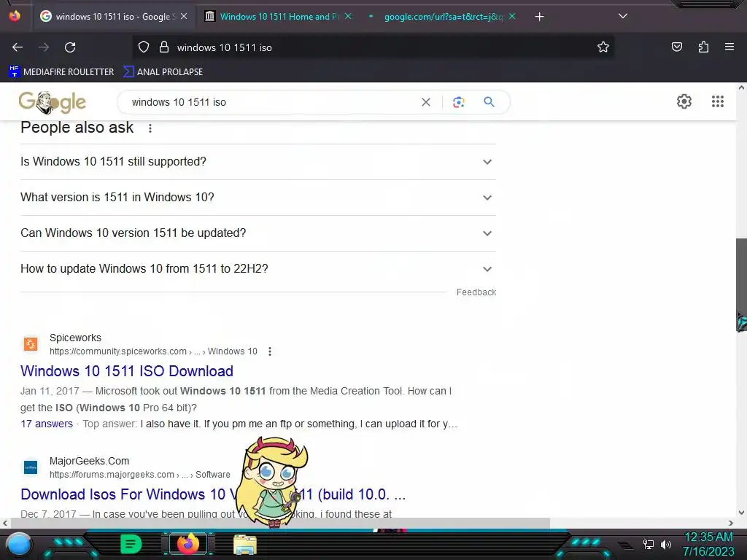The height and width of the screenshot is (560, 747).
Task: Expand "Can Windows 10 version 1511 be updated?"
Action: tap(258, 233)
